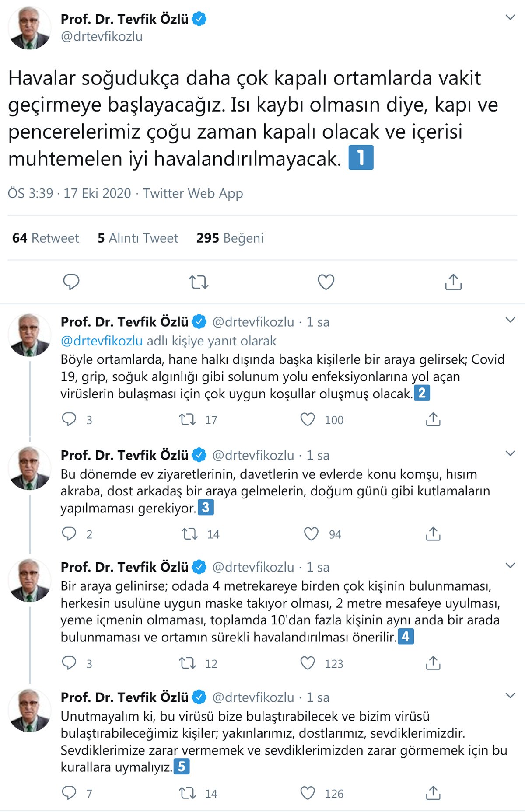Viewport: 525px width, 812px height.
Task: Click the @drtevfikozlu mention in reply line
Action: [x=101, y=341]
